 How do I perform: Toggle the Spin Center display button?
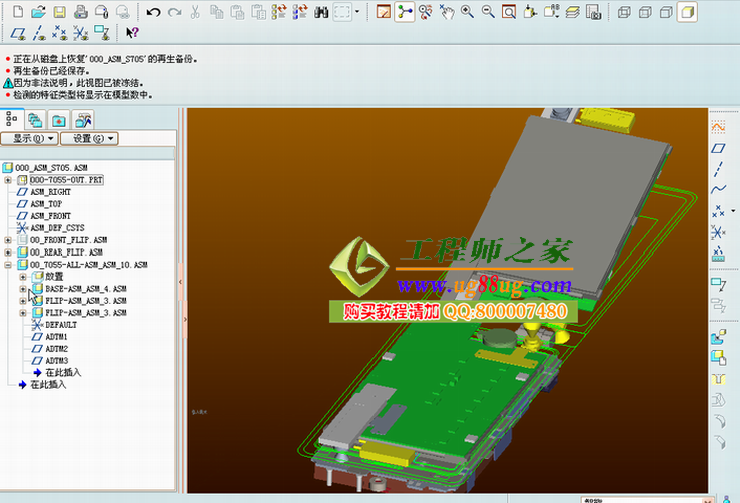pyautogui.click(x=405, y=12)
